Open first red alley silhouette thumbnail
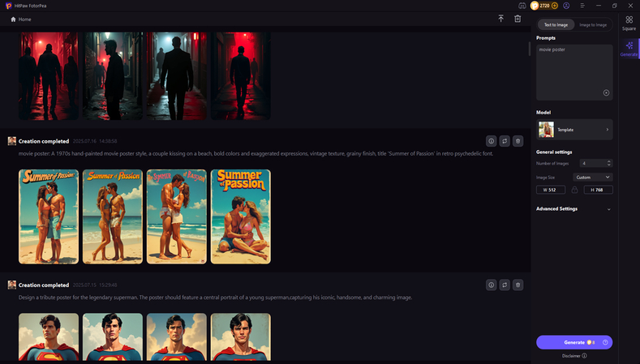The height and width of the screenshot is (364, 640). point(49,76)
